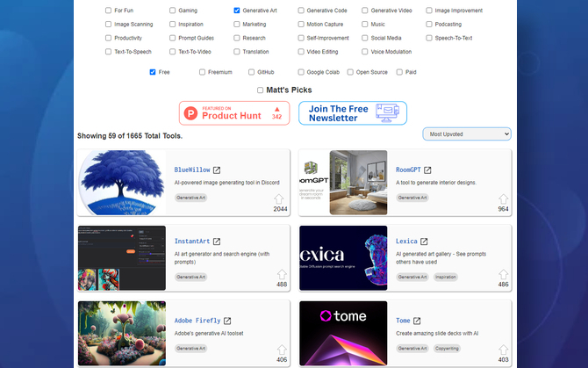The height and width of the screenshot is (368, 588).
Task: Upvote Tome with the arrow icon
Action: (503, 350)
